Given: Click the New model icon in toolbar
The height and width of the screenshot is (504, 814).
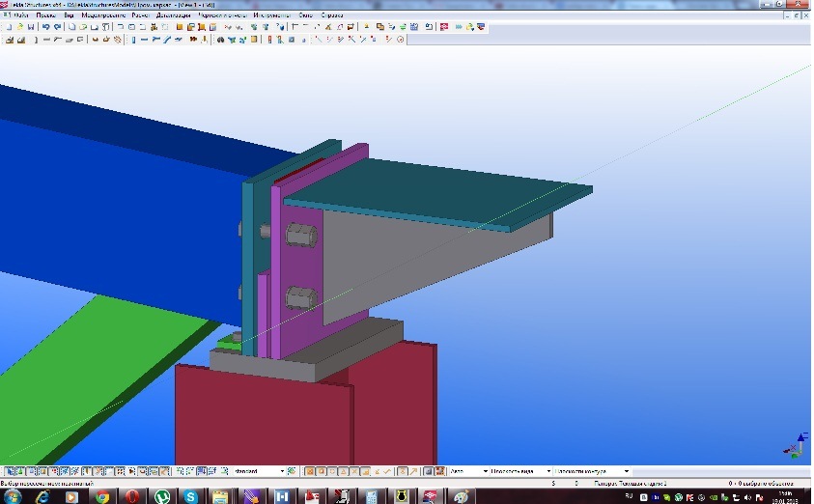Looking at the screenshot, I should click(x=9, y=27).
